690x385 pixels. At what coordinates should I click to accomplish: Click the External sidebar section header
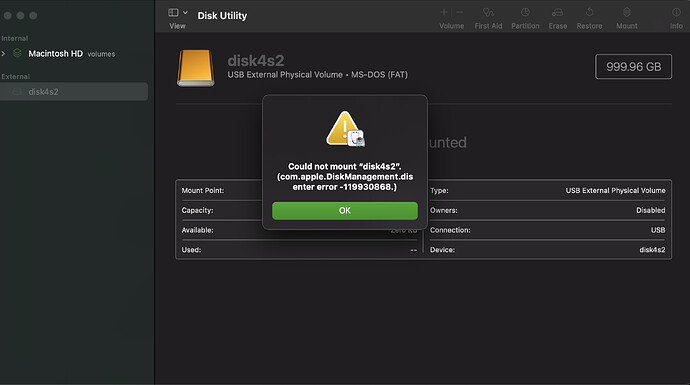pos(15,77)
